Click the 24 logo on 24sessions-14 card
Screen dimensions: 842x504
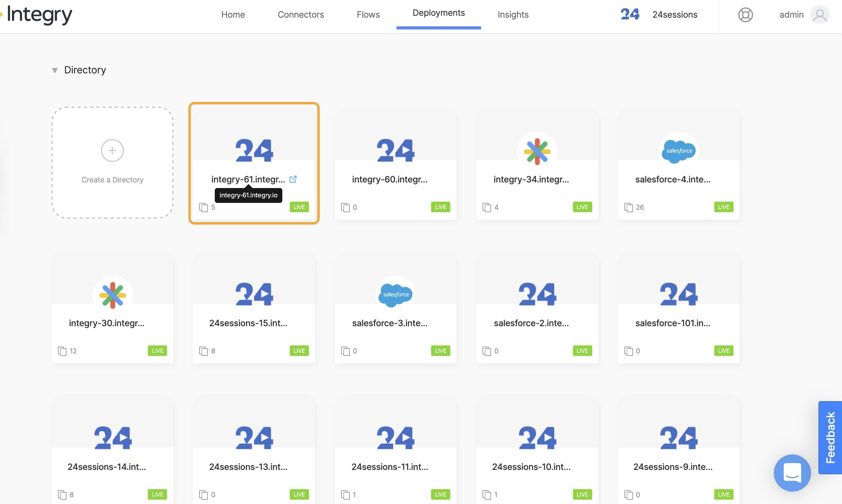pos(112,437)
